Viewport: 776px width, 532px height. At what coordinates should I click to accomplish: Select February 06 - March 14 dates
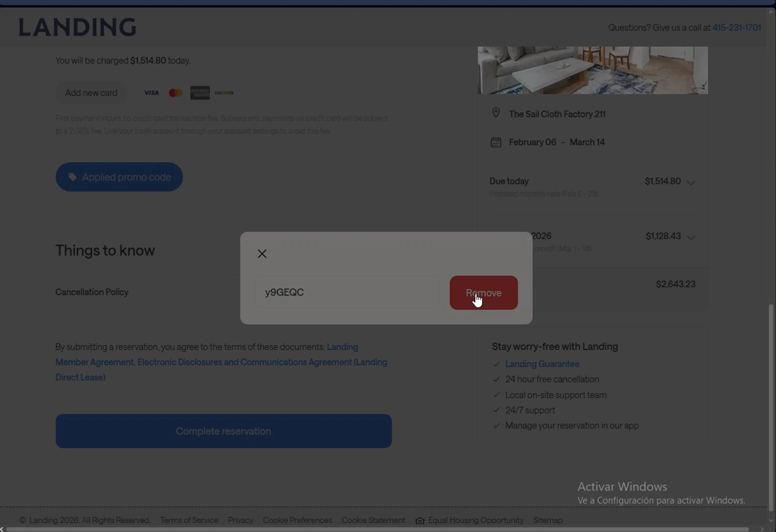point(557,142)
